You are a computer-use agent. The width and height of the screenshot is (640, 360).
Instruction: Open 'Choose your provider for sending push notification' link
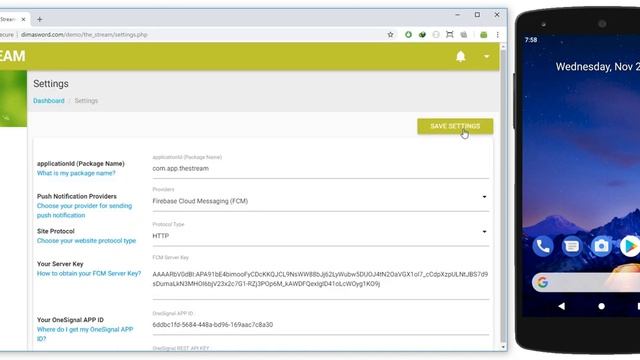84,210
